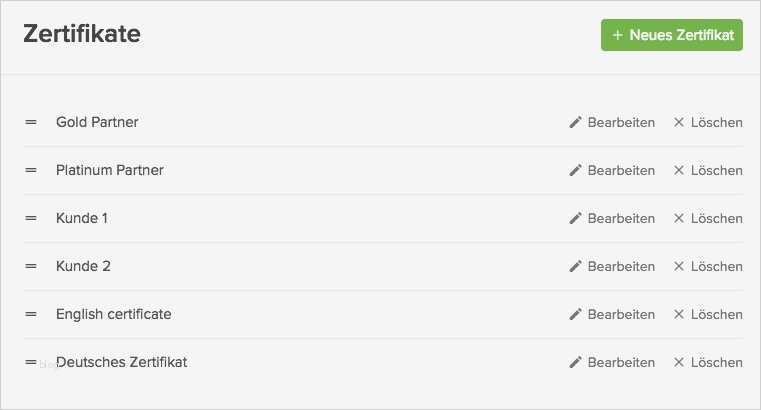Click drag handle icon beside English certificate
761x410 pixels.
31,314
